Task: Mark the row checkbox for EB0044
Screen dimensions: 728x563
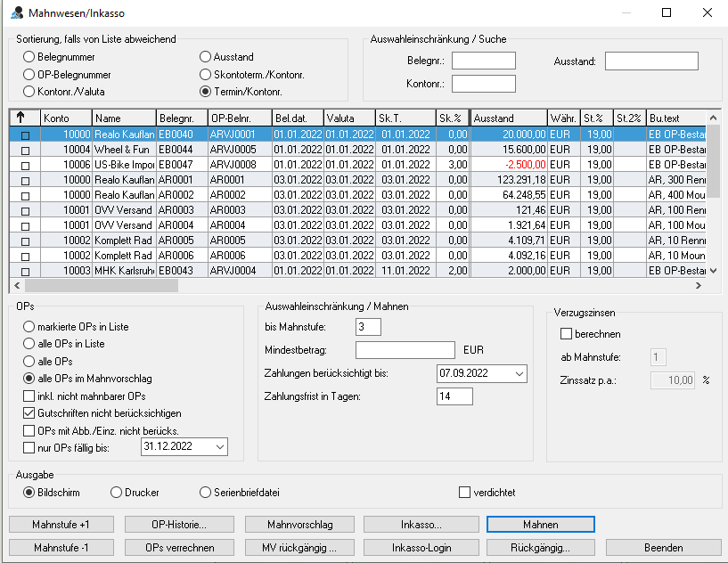Action: click(x=25, y=151)
